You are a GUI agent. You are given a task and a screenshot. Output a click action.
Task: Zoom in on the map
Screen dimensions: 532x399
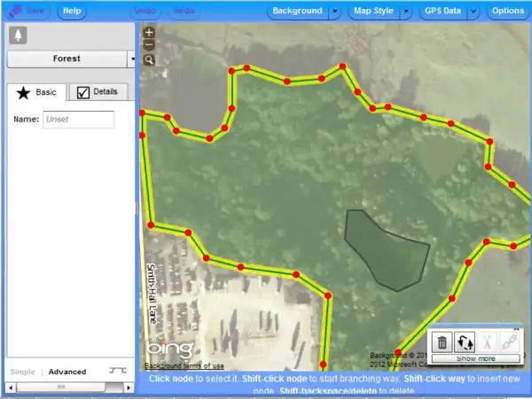(148, 33)
